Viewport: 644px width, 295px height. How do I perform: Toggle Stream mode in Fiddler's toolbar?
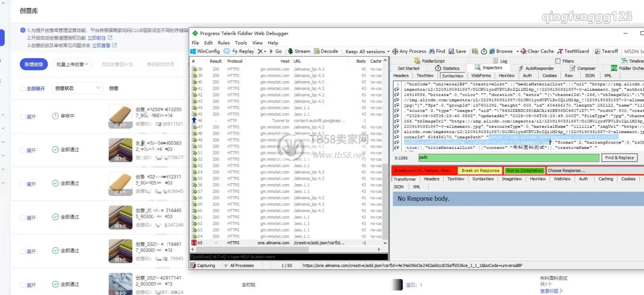coord(299,51)
